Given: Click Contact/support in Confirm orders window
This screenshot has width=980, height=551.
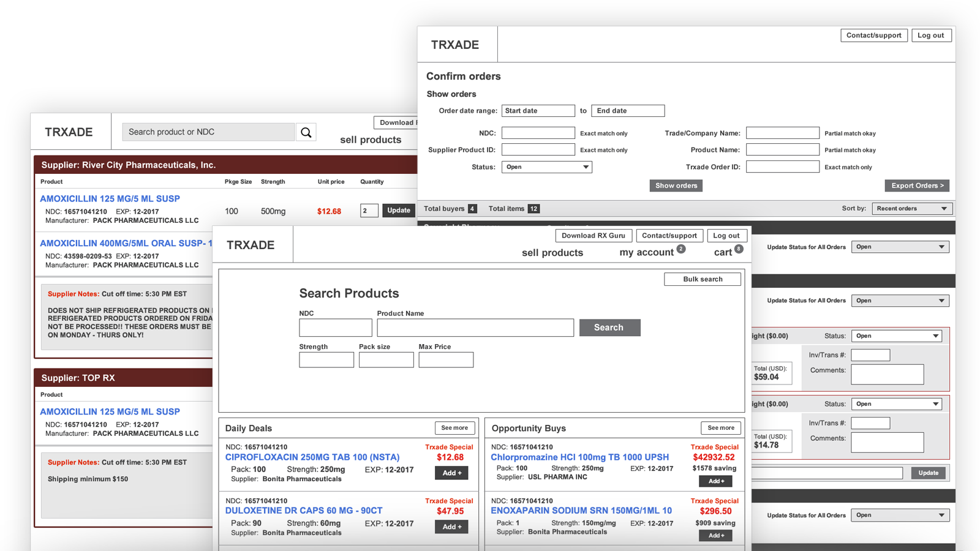Looking at the screenshot, I should (x=874, y=36).
